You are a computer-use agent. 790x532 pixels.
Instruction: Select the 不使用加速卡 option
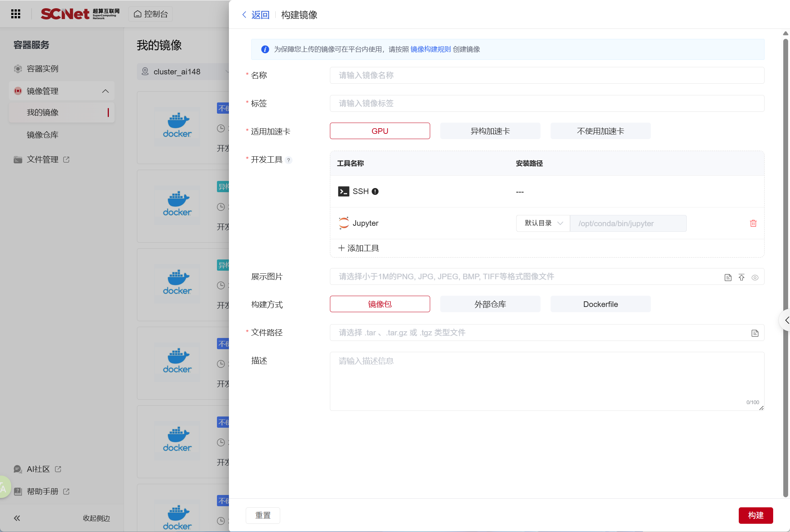600,131
